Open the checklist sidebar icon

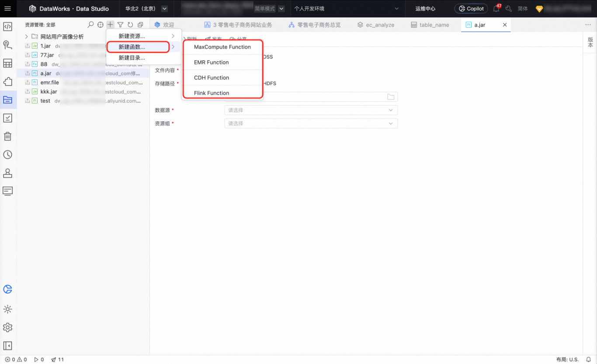[7, 118]
